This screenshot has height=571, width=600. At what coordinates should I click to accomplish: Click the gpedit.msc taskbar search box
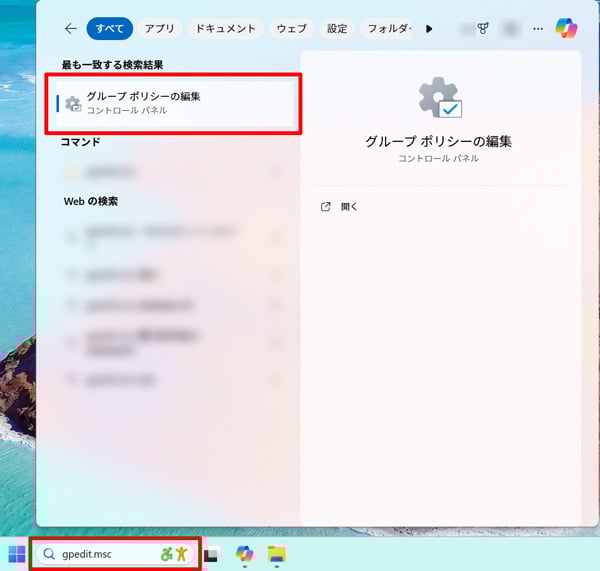(115, 554)
